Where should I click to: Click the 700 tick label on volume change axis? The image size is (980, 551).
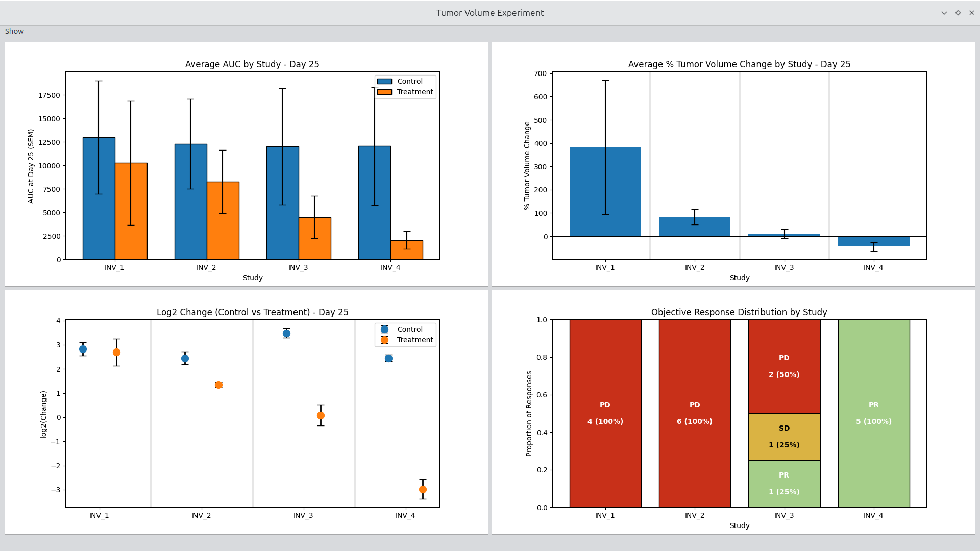[x=541, y=73]
